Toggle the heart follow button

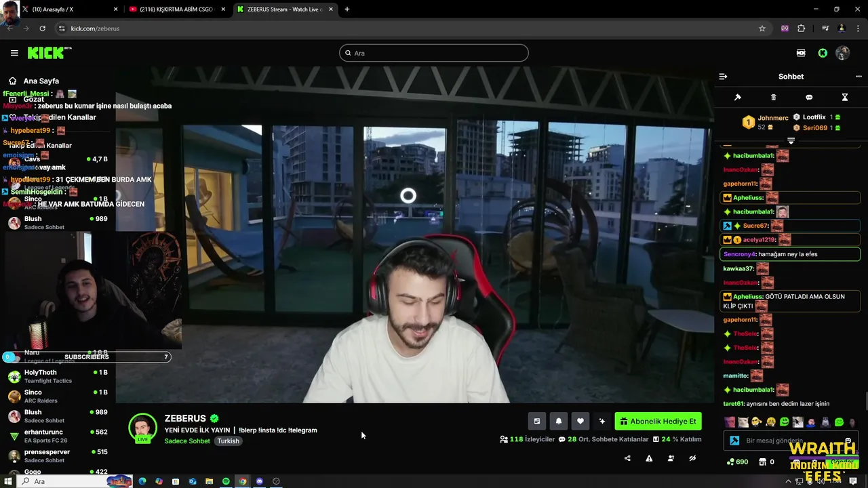pyautogui.click(x=580, y=421)
